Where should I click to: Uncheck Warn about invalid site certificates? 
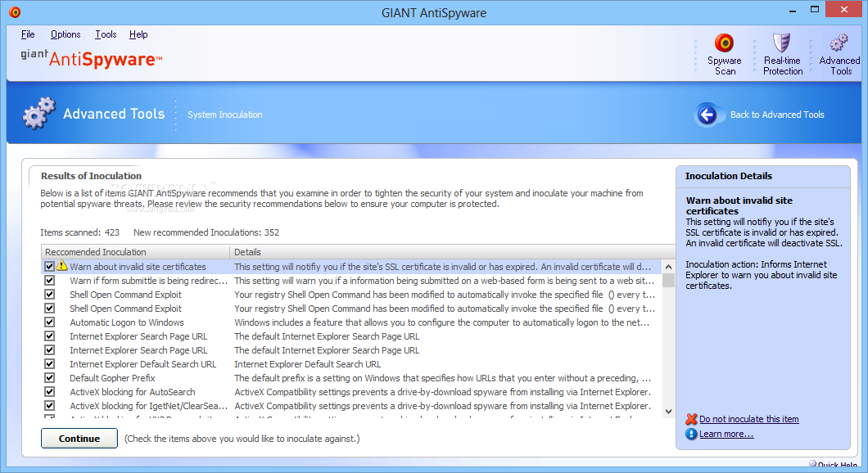(x=50, y=267)
